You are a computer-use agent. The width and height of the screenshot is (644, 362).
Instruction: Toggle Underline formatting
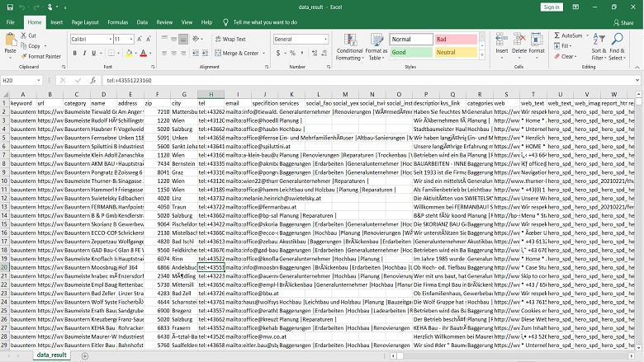point(93,53)
